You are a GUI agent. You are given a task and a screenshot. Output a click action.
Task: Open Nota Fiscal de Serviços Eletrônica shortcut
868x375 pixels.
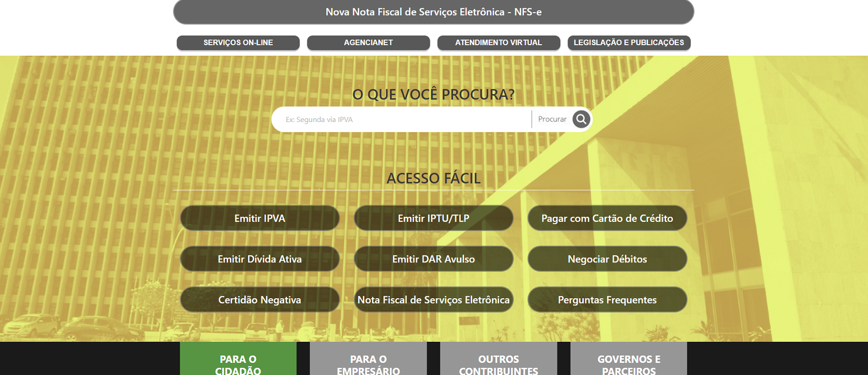pyautogui.click(x=433, y=300)
